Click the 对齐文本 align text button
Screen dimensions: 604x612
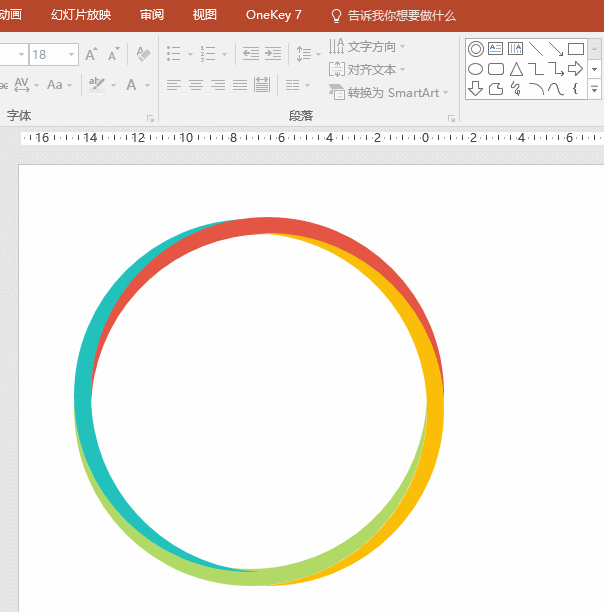point(367,70)
